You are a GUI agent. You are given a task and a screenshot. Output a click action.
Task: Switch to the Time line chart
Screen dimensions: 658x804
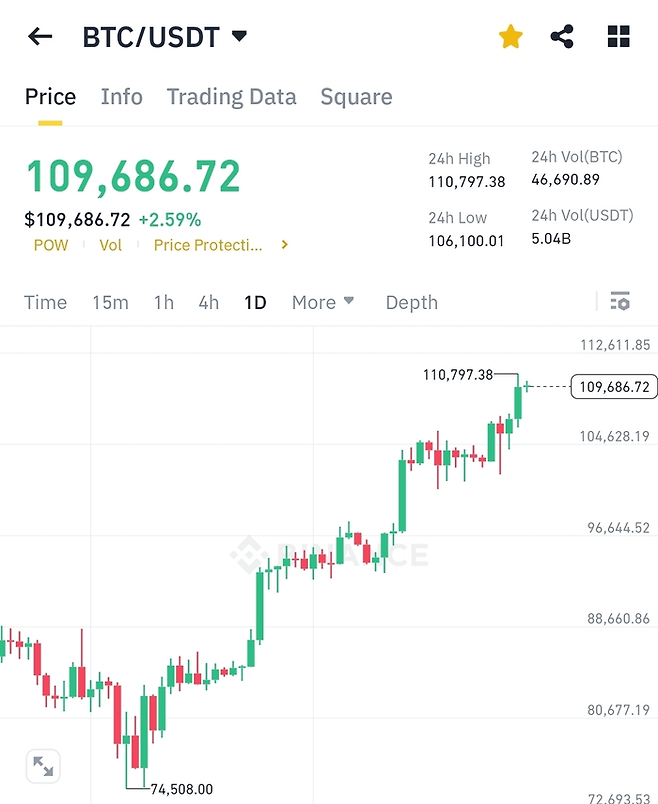[x=46, y=302]
